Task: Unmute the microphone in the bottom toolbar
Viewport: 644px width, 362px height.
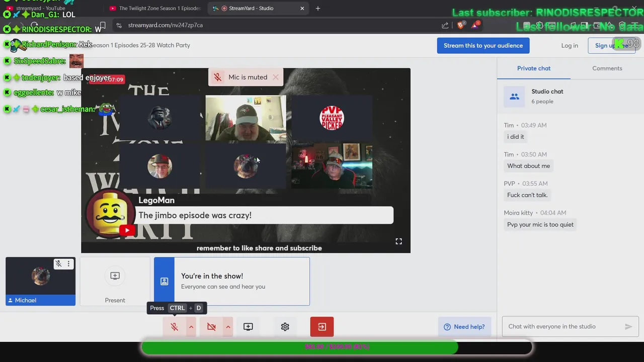Action: click(174, 327)
